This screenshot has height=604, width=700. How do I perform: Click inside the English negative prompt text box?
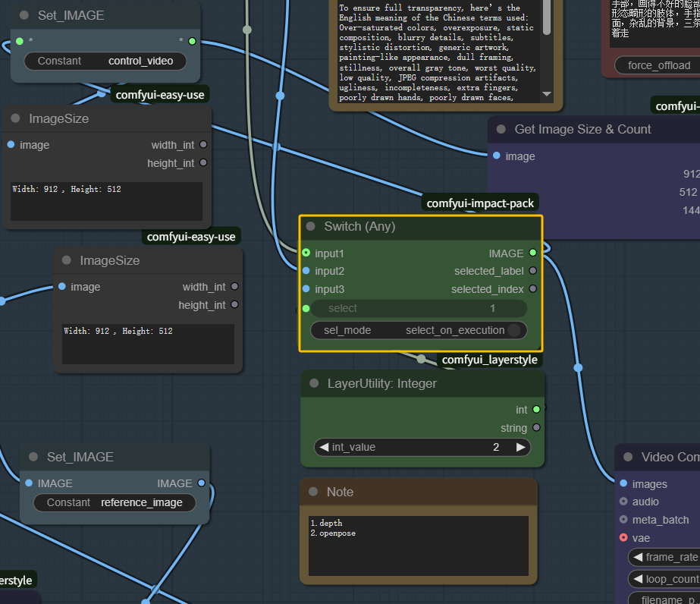coord(440,52)
